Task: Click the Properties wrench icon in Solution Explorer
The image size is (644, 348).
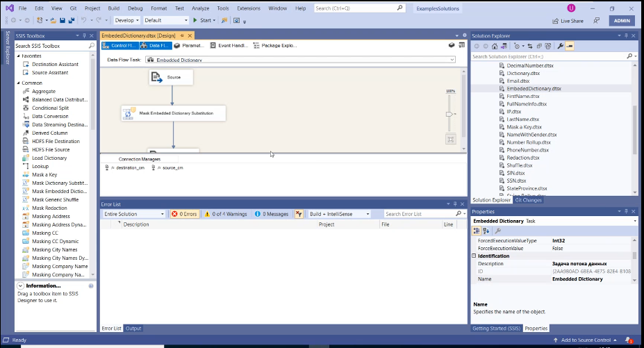Action: (x=560, y=46)
